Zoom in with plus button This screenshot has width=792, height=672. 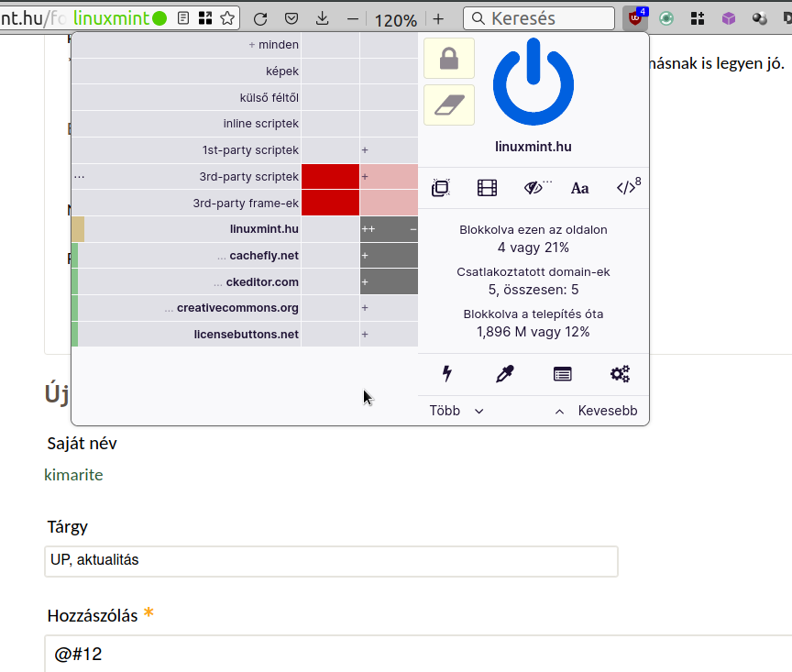click(x=438, y=19)
